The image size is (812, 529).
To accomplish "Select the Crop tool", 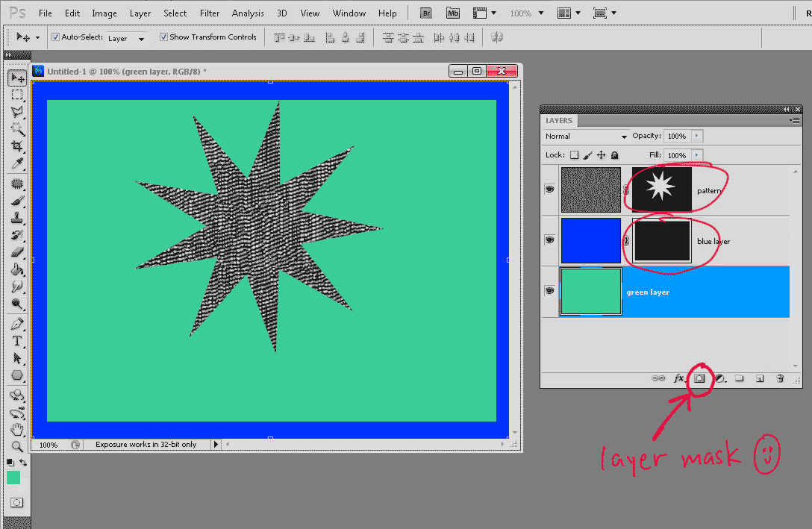I will point(16,146).
